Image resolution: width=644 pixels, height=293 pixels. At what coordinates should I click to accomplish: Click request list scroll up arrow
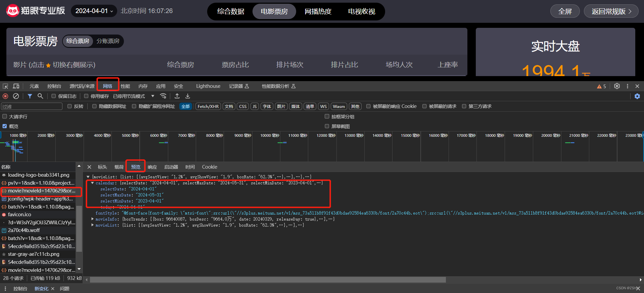coord(79,166)
